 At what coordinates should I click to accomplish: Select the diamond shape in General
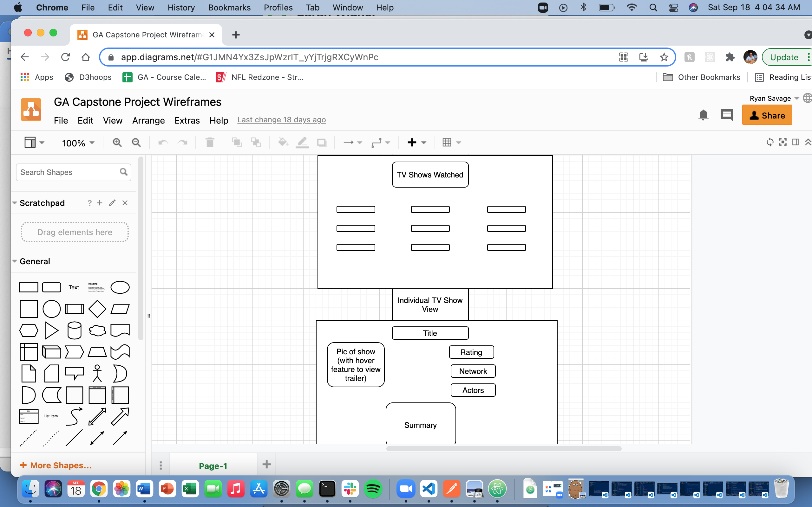pyautogui.click(x=97, y=309)
